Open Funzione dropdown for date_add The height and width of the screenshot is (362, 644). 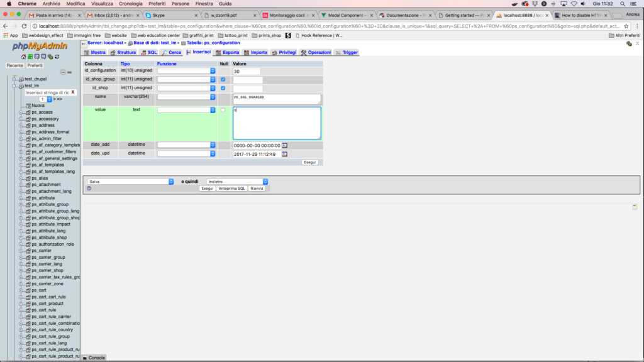(186, 145)
